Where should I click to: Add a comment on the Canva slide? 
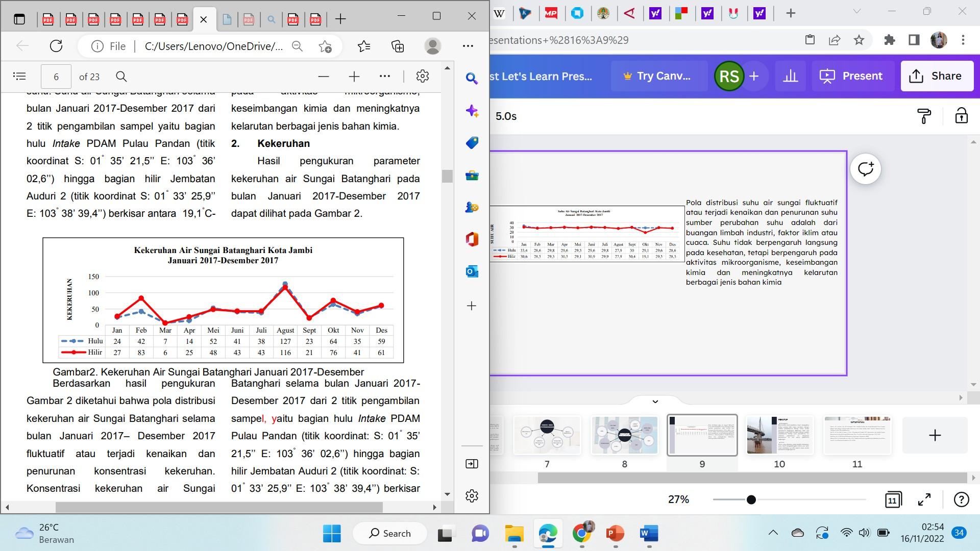pos(866,169)
